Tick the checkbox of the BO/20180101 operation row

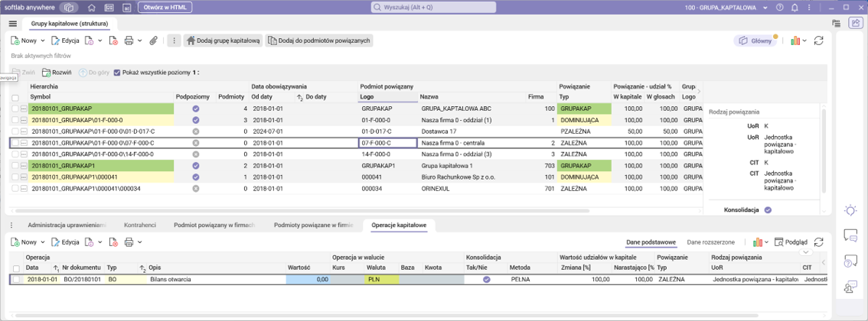(x=16, y=280)
